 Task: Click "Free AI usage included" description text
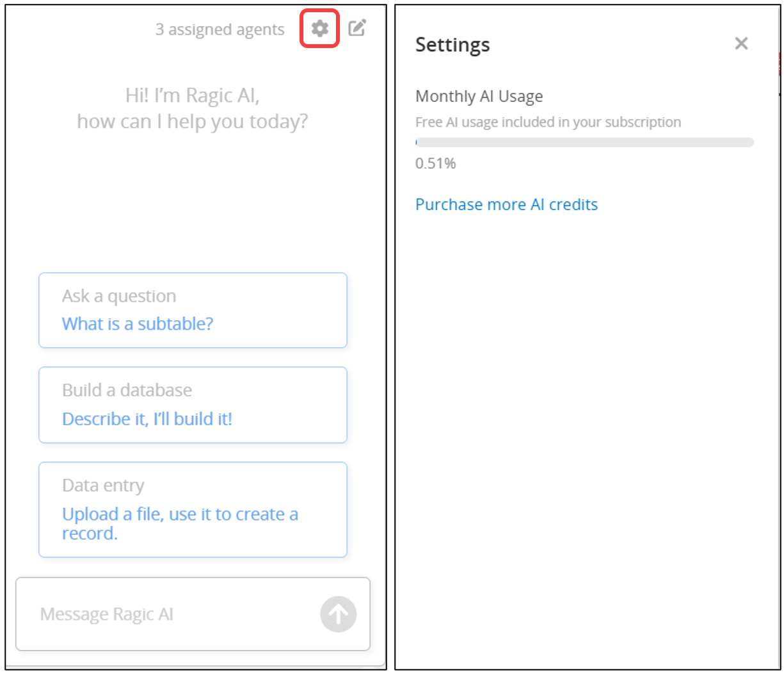coord(548,122)
